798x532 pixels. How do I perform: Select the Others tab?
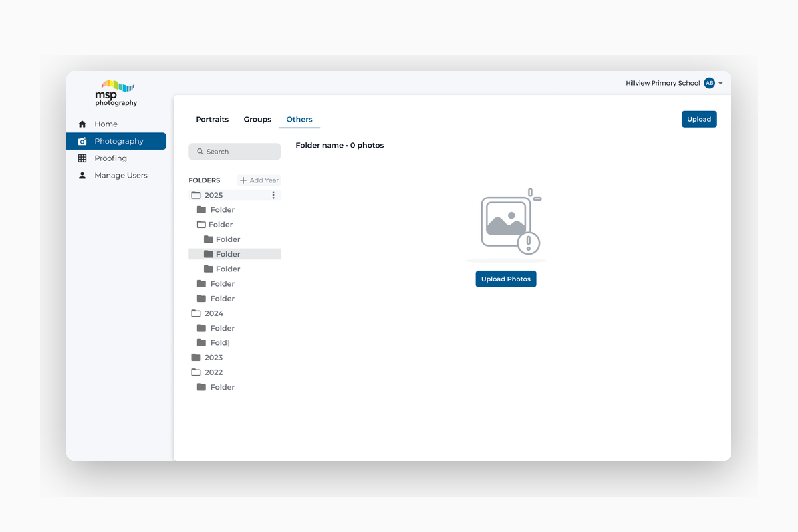tap(299, 120)
